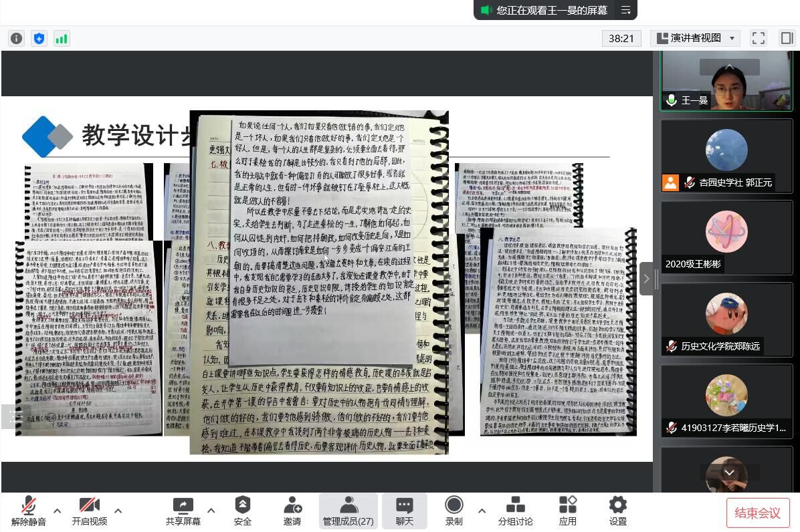
Task: Open the 演讲者视图 view dropdown
Action: pyautogui.click(x=695, y=38)
